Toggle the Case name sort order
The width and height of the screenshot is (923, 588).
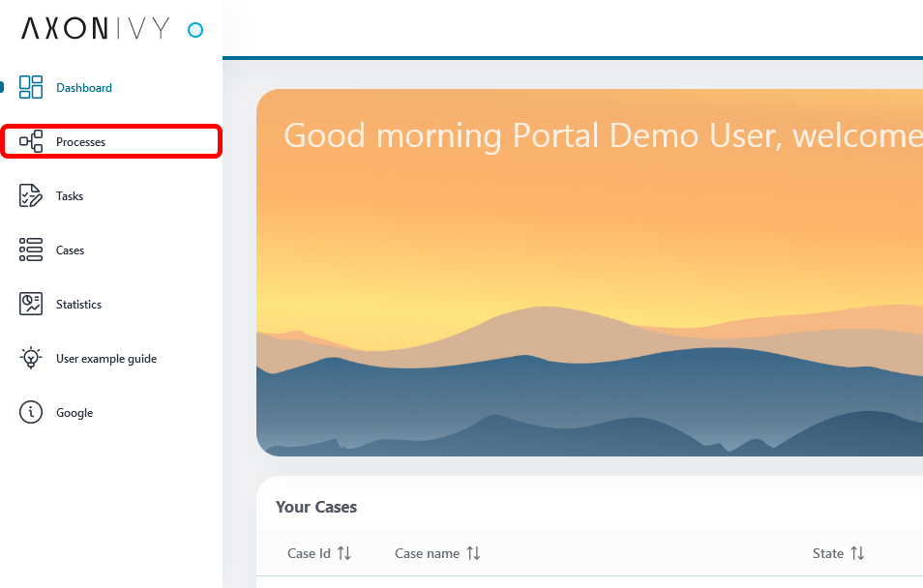click(472, 553)
